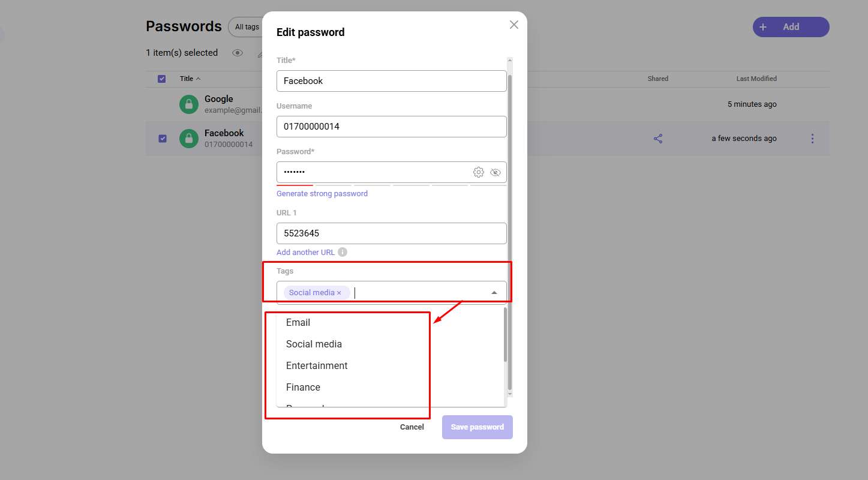Uncheck the Facebook row checkbox
Screen dimensions: 868x480
162,139
